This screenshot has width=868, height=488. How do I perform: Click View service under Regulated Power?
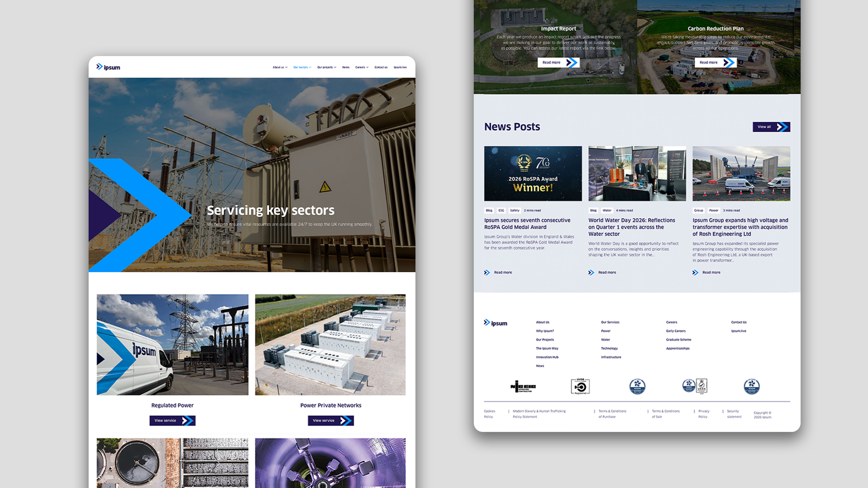click(172, 420)
